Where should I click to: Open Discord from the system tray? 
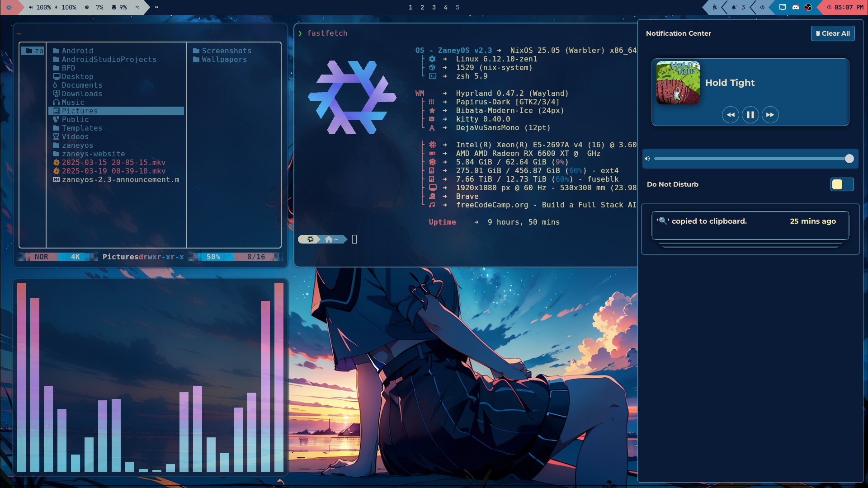pos(796,7)
